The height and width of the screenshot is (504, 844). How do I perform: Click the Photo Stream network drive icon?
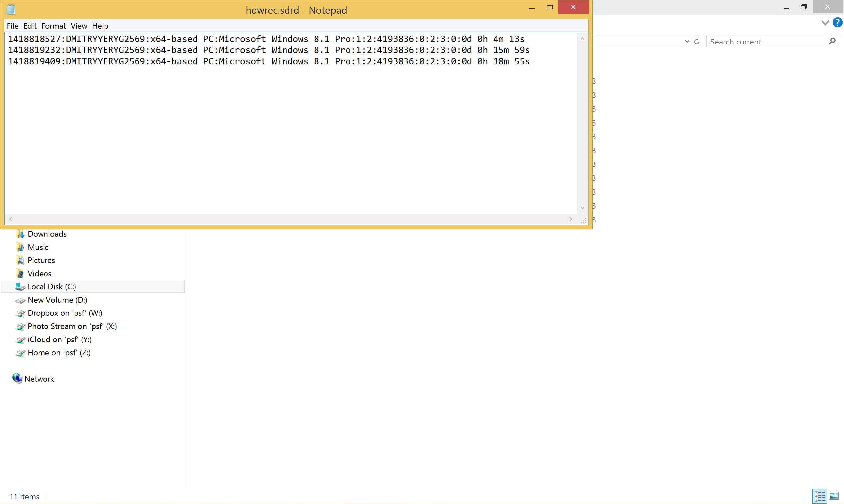[20, 327]
